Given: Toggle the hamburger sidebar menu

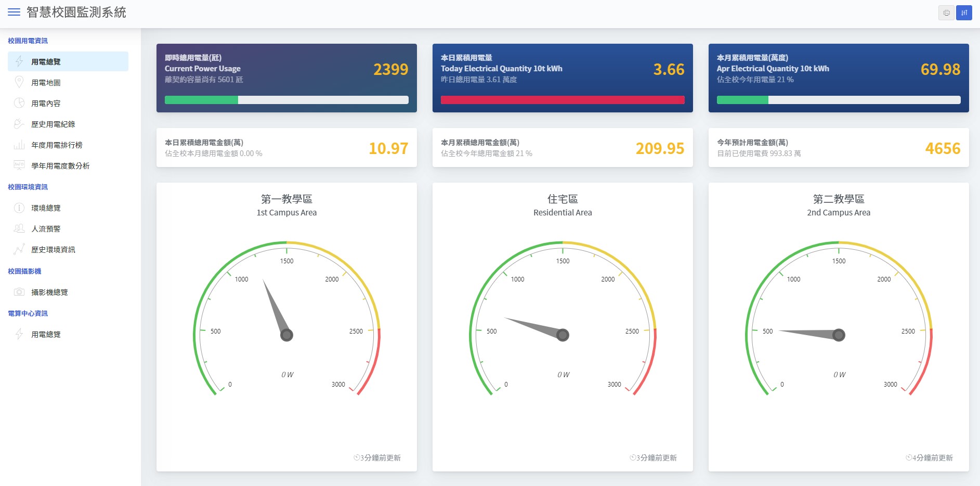Looking at the screenshot, I should click(x=14, y=12).
